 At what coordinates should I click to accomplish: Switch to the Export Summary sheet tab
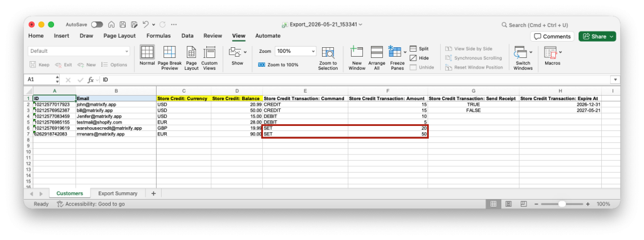tap(118, 193)
